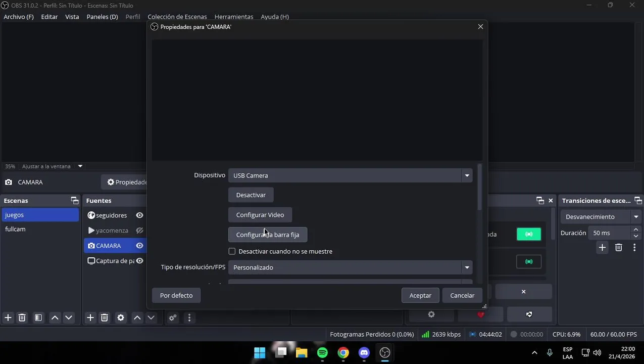Click the outlined broadcast icon button

528,261
